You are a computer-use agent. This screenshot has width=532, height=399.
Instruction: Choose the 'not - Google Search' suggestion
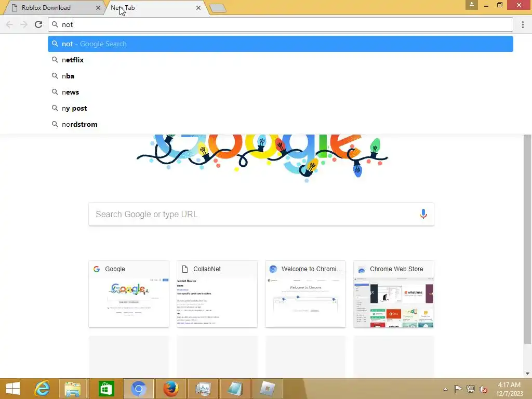tap(280, 44)
